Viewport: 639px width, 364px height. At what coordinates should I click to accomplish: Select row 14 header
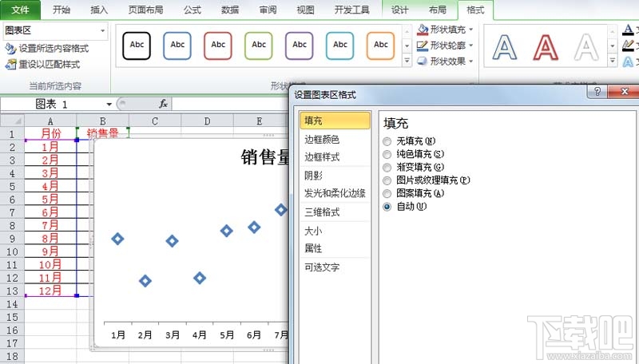coord(12,304)
